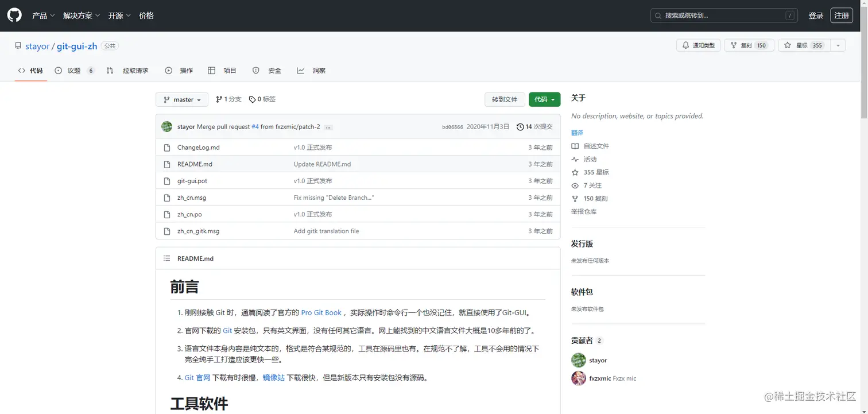
Task: Open the zh_cn_gitk.msg file name
Action: pyautogui.click(x=198, y=231)
